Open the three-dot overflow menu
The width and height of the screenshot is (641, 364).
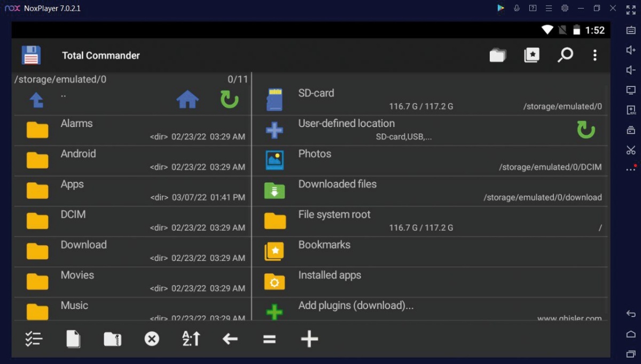click(595, 55)
